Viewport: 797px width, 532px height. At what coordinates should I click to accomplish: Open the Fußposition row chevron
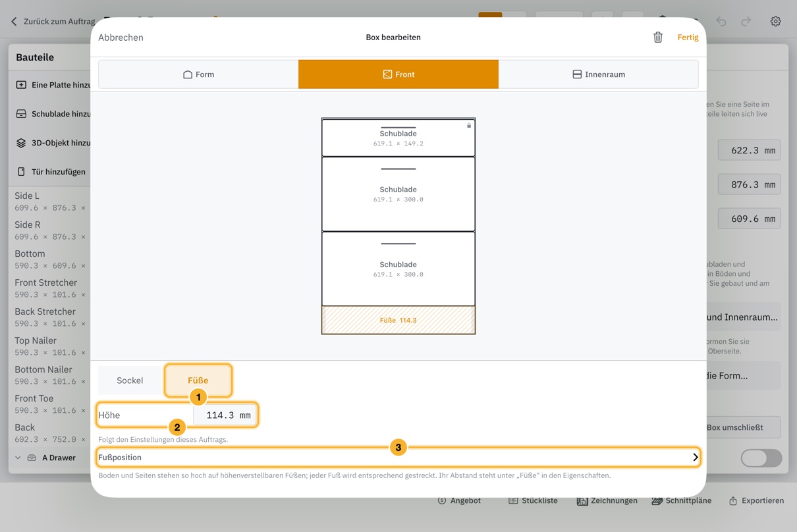pyautogui.click(x=695, y=458)
